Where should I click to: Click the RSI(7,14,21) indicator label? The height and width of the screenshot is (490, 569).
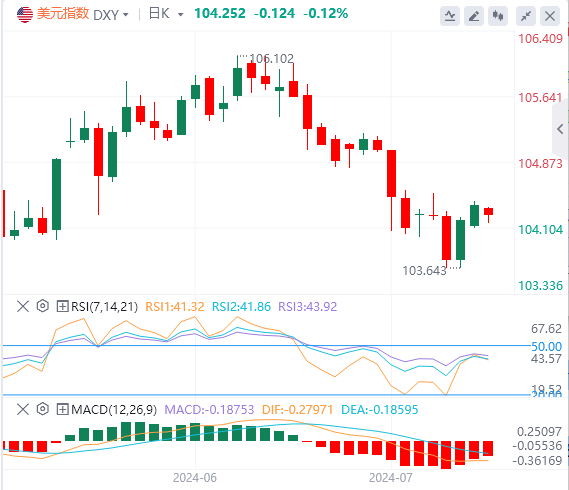click(x=105, y=307)
